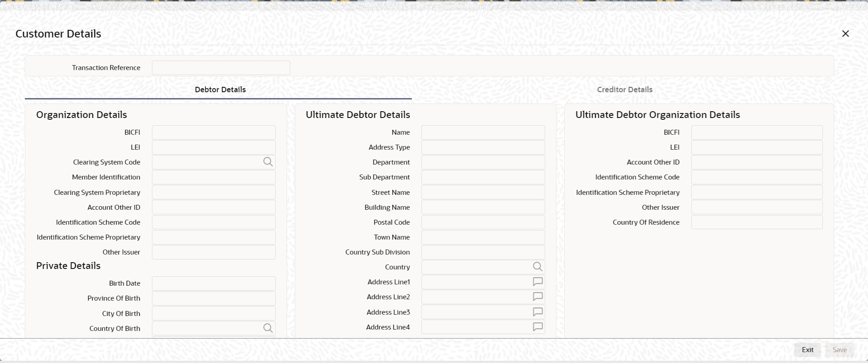Screen dimensions: 868x363
Task: Focus the Street Name field
Action: click(483, 192)
